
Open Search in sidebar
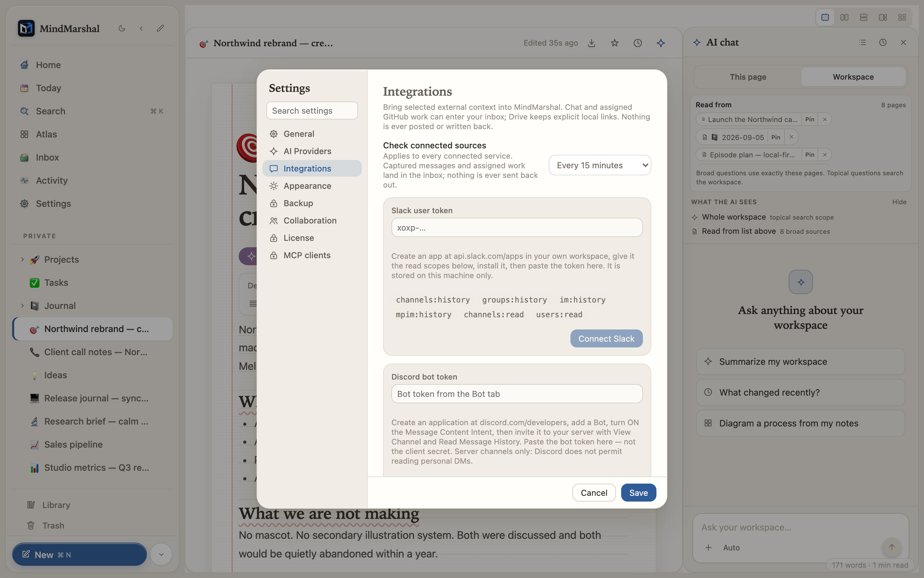click(92, 111)
